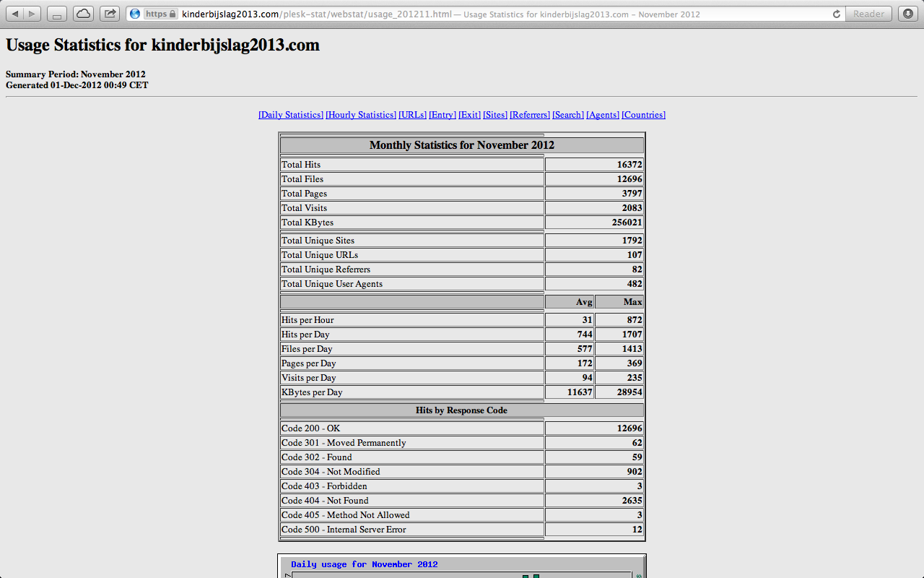The image size is (924, 578).
Task: Click the KBytes per Day max 28954
Action: tap(629, 392)
